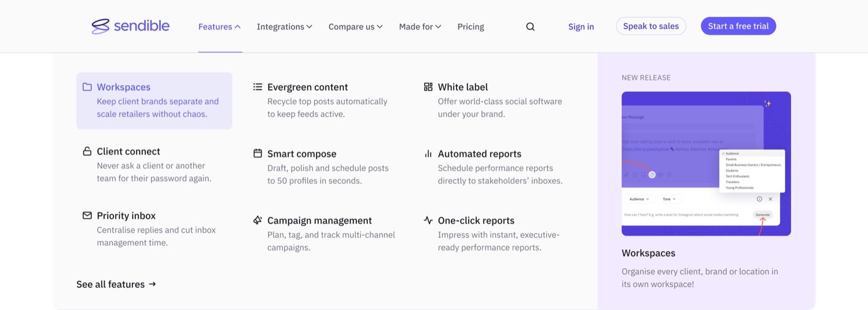
Task: Click the Speak to sales button
Action: point(651,26)
